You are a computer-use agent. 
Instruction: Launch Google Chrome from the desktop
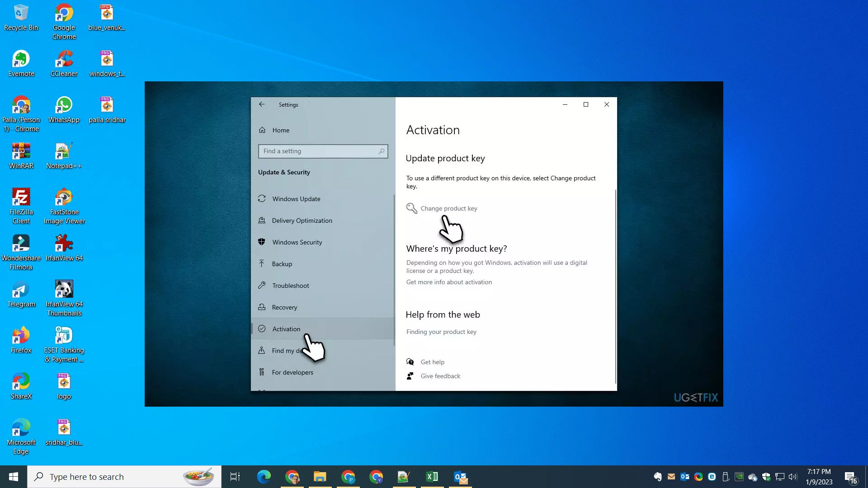tap(64, 22)
